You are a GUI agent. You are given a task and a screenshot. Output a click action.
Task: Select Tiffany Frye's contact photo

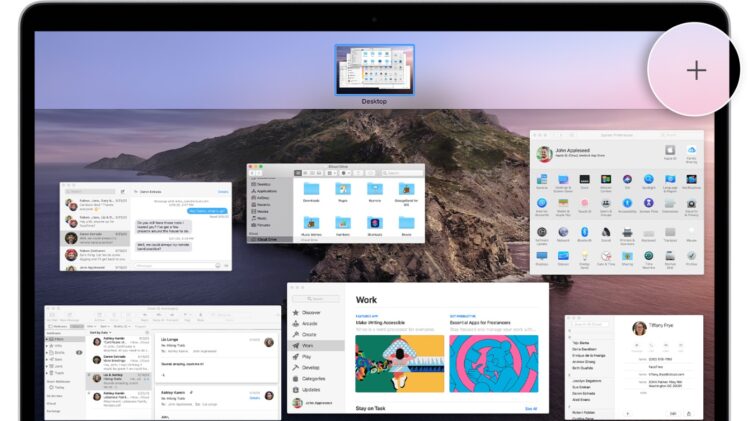[x=640, y=329]
